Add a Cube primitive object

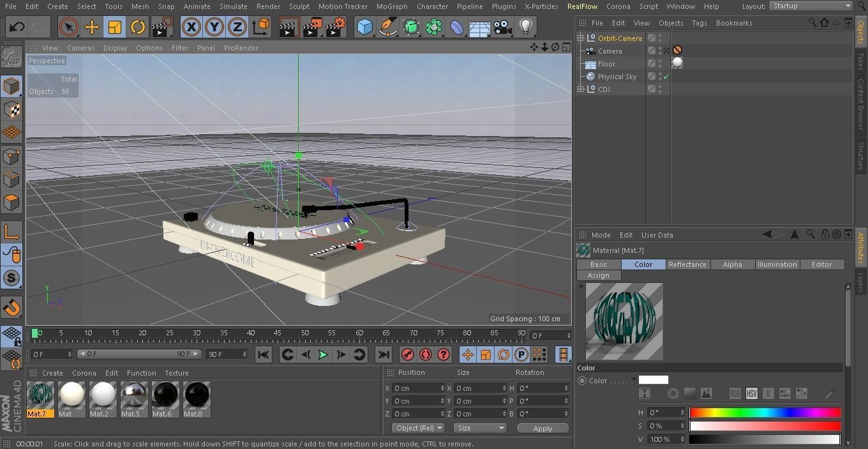pos(364,27)
